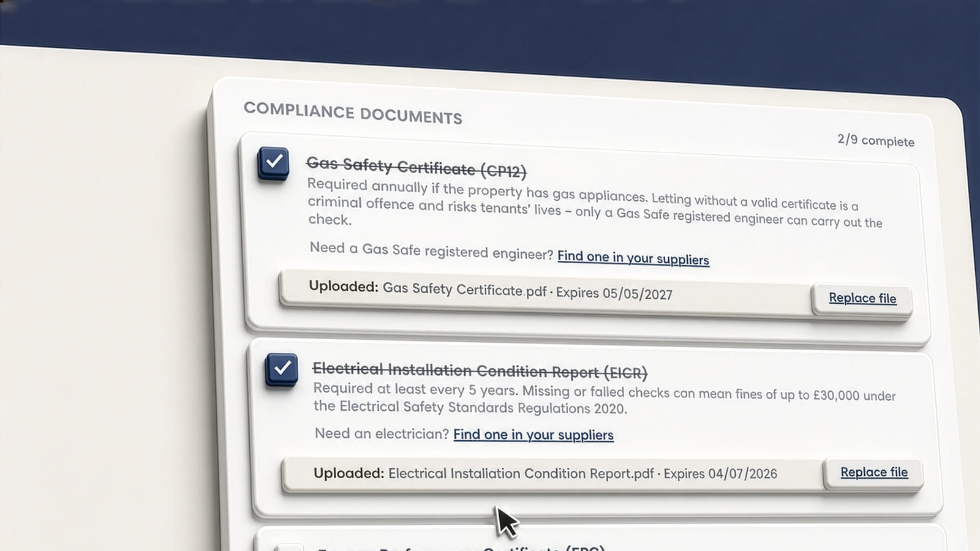Uncheck the Electrical Installation Condition Report checkbox
This screenshot has width=980, height=551.
282,369
